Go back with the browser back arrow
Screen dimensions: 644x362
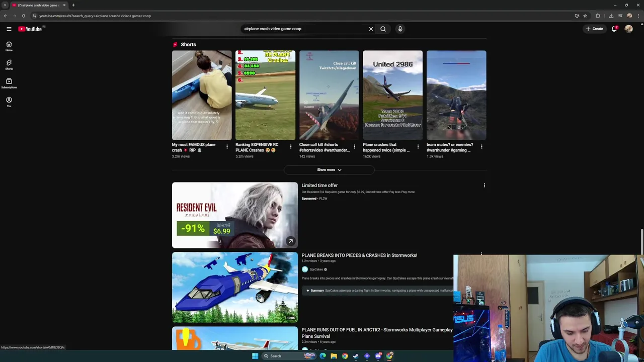tap(6, 16)
